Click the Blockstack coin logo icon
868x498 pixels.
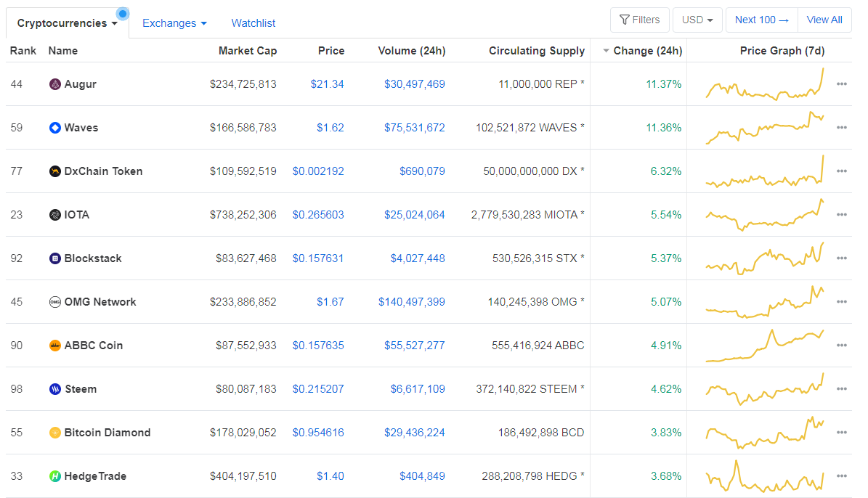(x=54, y=258)
